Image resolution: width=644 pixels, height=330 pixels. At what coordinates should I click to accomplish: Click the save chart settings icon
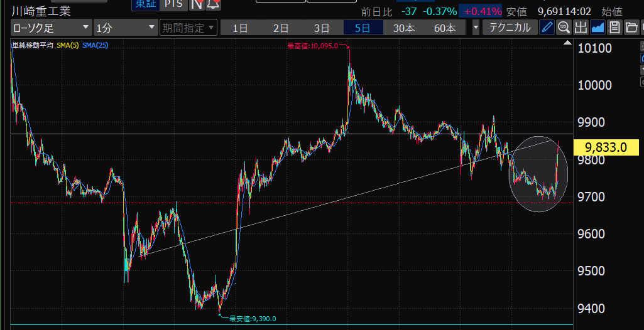click(614, 27)
